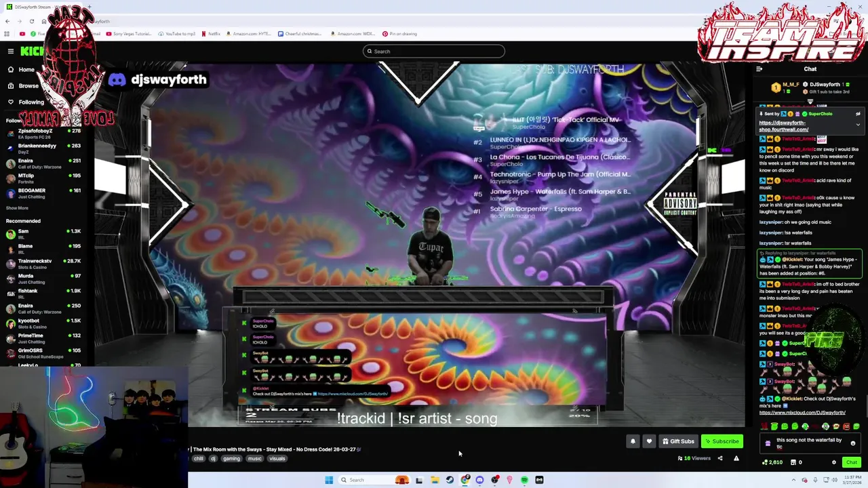Open recommended channel Murda
868x488 pixels.
(x=43, y=279)
